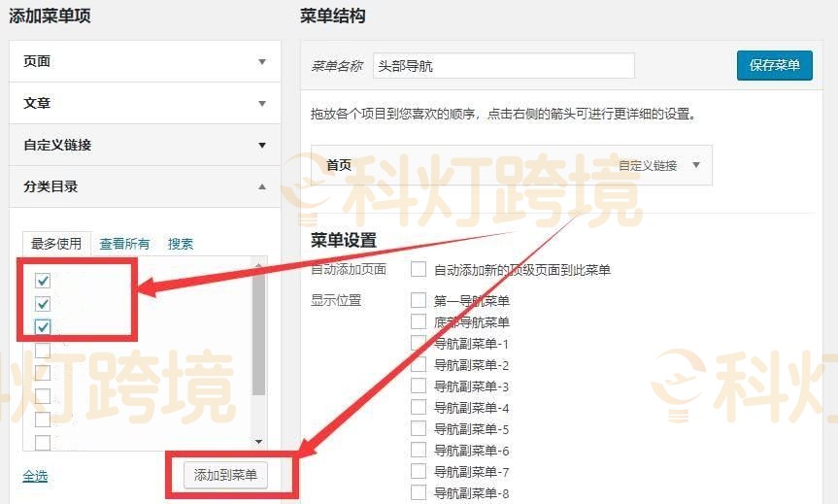The height and width of the screenshot is (504, 838).
Task: Collapse the 分类目录 section arrow
Action: (262, 186)
